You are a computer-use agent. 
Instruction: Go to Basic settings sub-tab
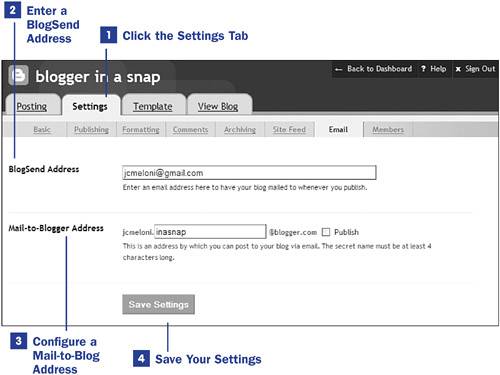(x=42, y=129)
